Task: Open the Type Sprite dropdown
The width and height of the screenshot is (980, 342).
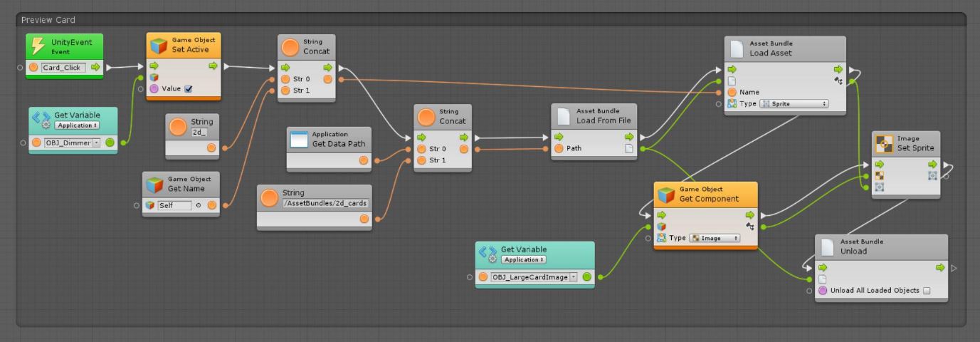Action: click(x=794, y=103)
